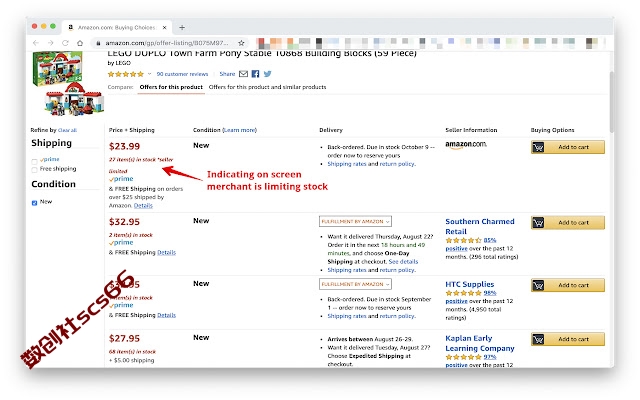Open Shipping rates link in the Southern Charmed row

click(347, 270)
